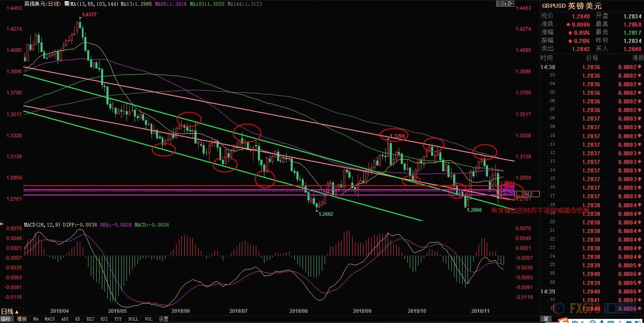Click the MA144:1.3123 legend value
Image resolution: width=644 pixels, height=323 pixels.
(x=244, y=4)
